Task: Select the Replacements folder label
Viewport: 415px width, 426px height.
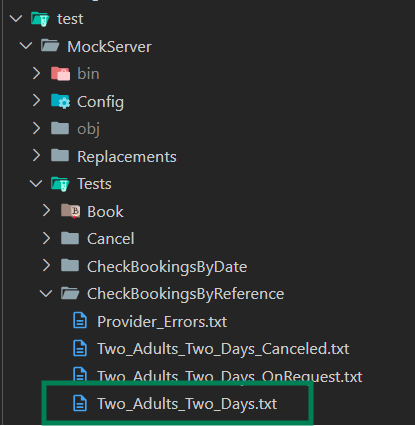Action: pos(127,157)
